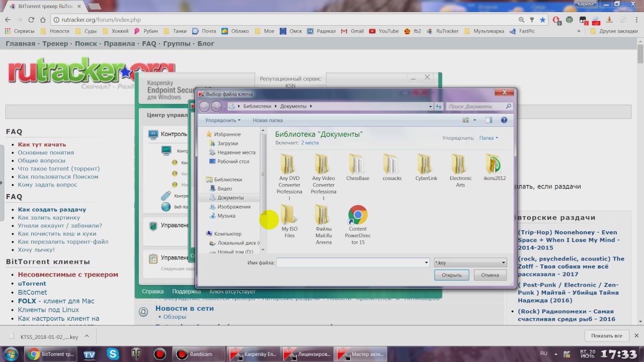Click Chrome's reload page icon

[31, 20]
